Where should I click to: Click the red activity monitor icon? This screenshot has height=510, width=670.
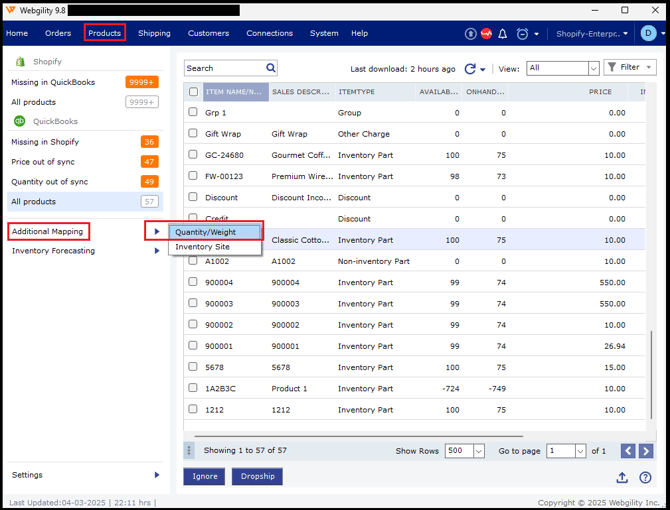pos(487,34)
